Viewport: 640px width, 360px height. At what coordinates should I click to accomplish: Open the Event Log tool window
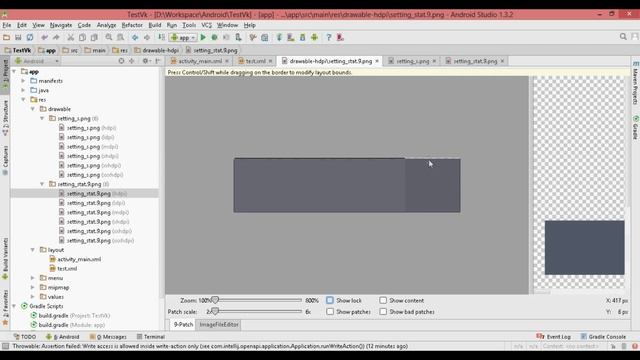pyautogui.click(x=553, y=337)
